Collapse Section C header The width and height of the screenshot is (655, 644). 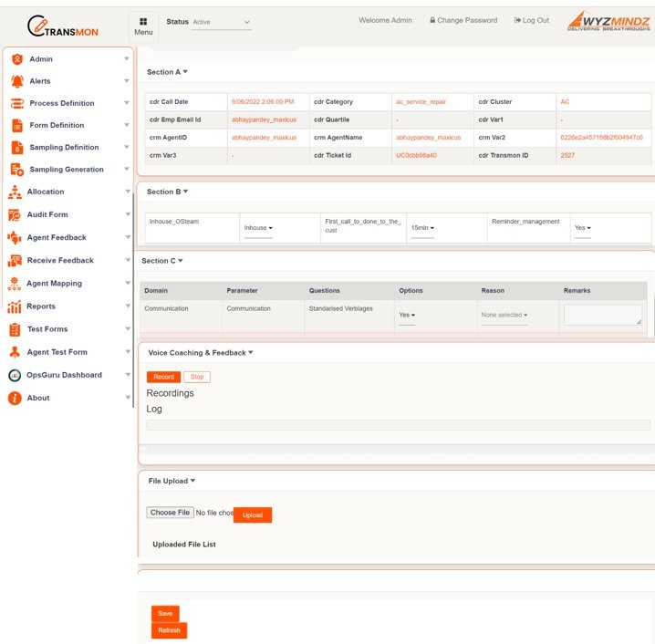tap(162, 261)
